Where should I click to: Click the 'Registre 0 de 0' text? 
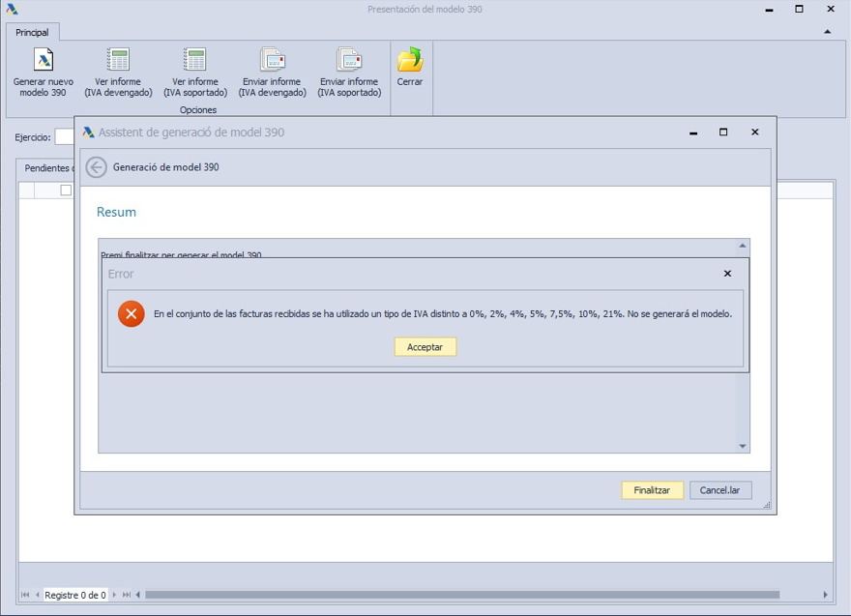74,596
